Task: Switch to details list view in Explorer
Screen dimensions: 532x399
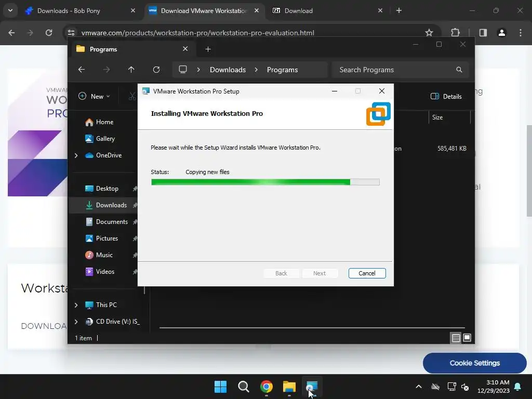Action: 456,338
